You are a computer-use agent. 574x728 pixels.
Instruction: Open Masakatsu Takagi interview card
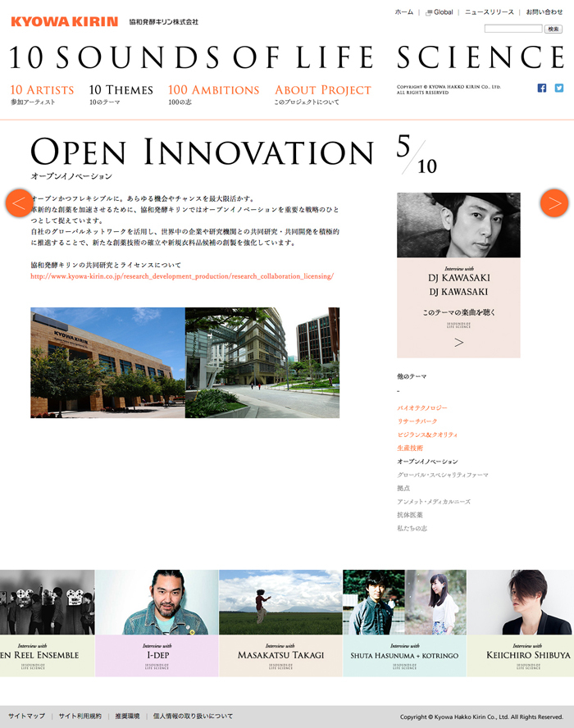(280, 623)
